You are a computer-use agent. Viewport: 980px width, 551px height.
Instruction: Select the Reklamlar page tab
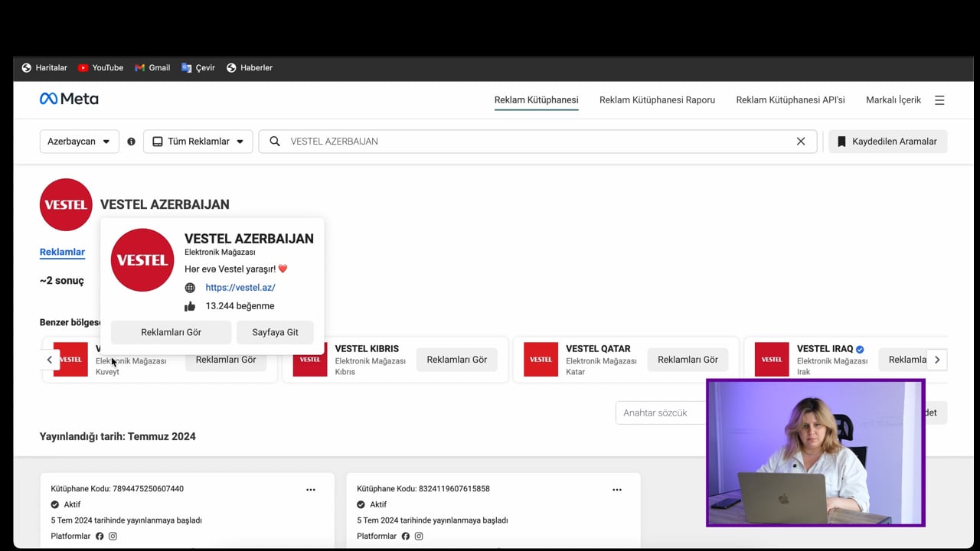pos(62,252)
